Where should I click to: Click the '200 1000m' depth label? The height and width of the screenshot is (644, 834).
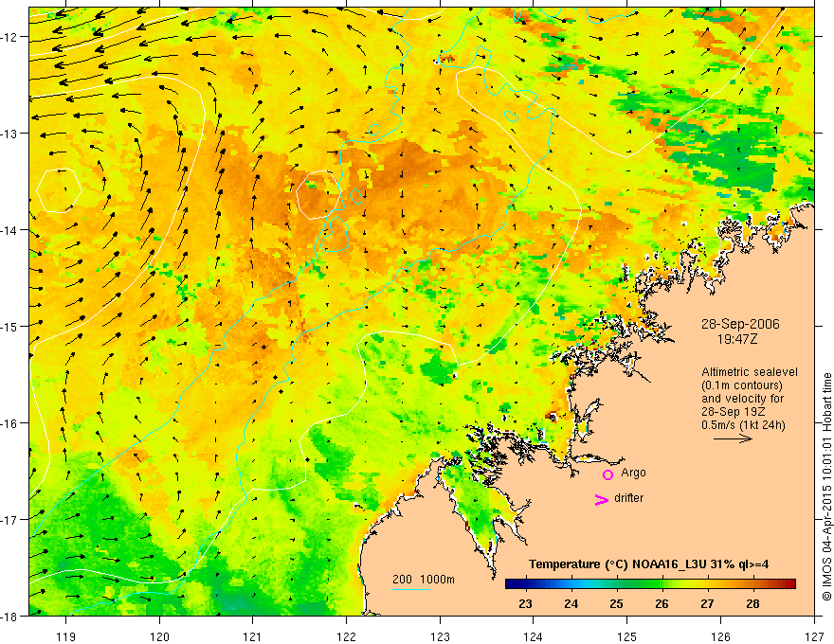pyautogui.click(x=424, y=580)
